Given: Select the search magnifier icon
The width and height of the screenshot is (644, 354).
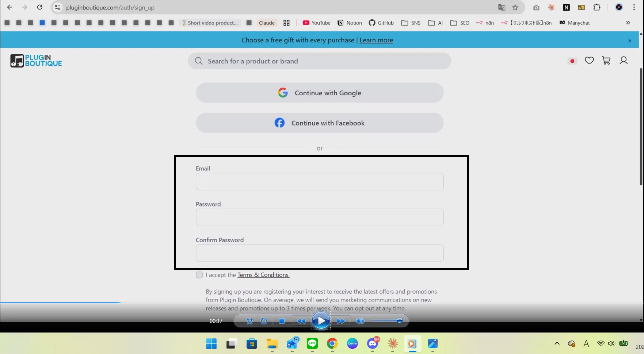Looking at the screenshot, I should tap(198, 61).
